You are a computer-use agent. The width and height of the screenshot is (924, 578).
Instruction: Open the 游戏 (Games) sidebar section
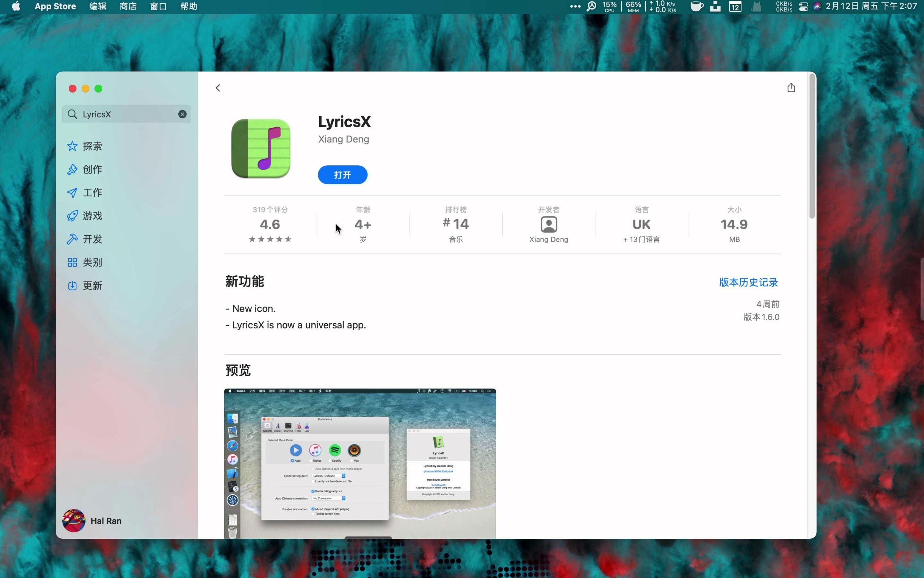coord(85,216)
